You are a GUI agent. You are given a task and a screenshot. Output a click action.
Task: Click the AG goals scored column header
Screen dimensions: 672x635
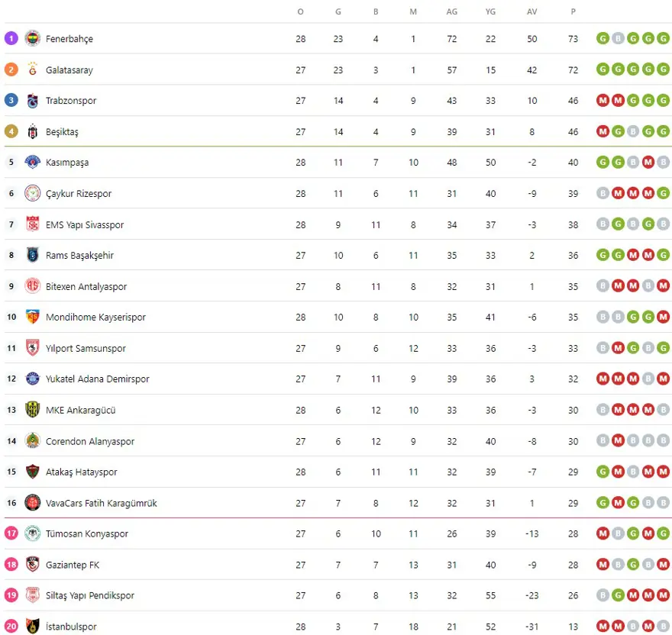(x=452, y=11)
